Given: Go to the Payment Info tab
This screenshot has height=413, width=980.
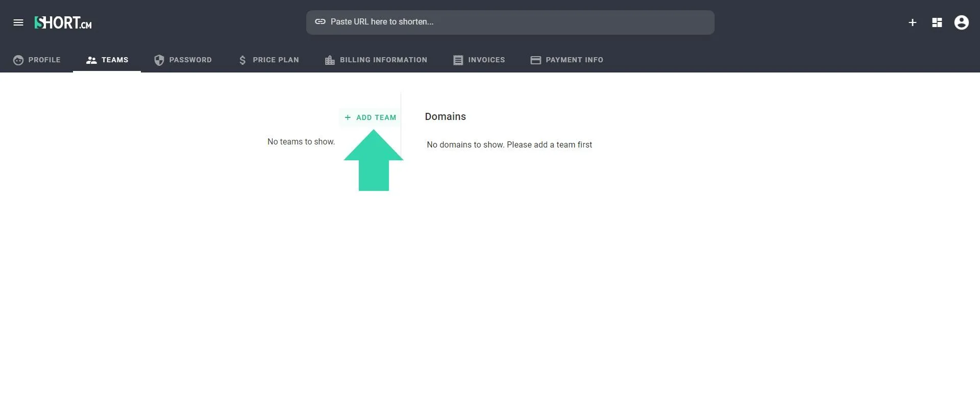Looking at the screenshot, I should (x=567, y=60).
